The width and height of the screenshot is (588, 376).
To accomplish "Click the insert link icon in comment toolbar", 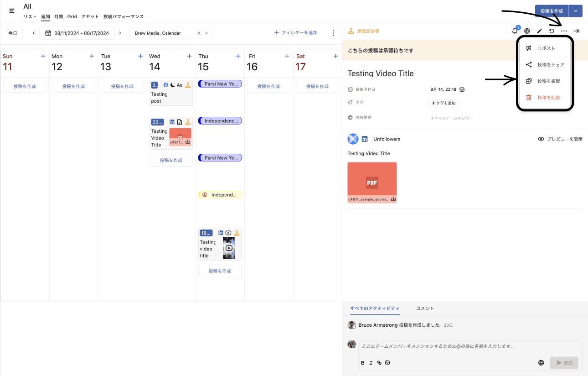I will coord(379,363).
